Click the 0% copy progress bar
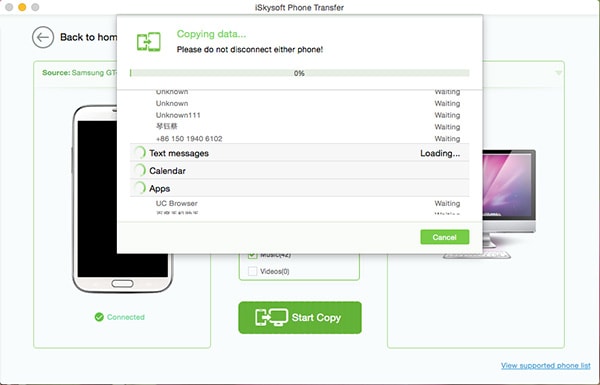This screenshot has height=385, width=600. (300, 73)
